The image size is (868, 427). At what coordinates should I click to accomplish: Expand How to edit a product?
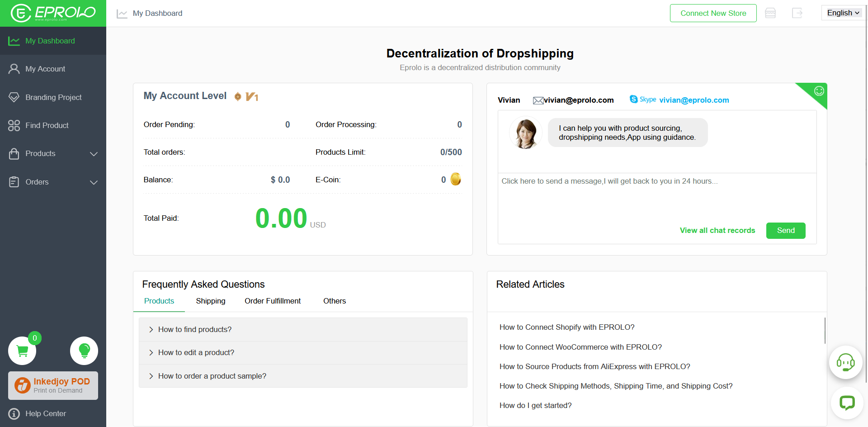coord(303,352)
